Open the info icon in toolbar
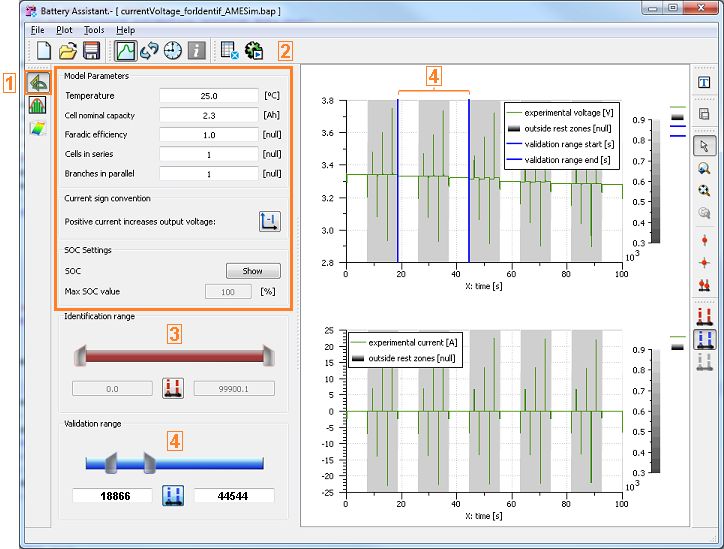 (x=196, y=50)
